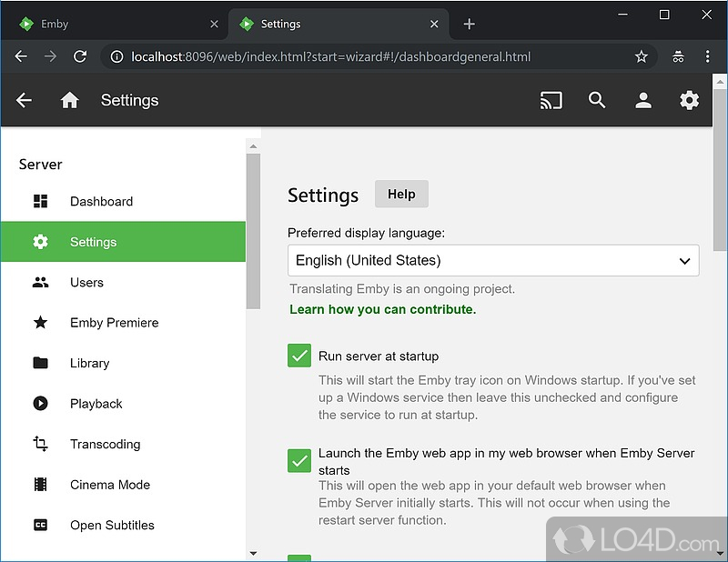Screen dimensions: 728x562
Task: Click the browser forward navigation arrow
Action: click(x=50, y=56)
